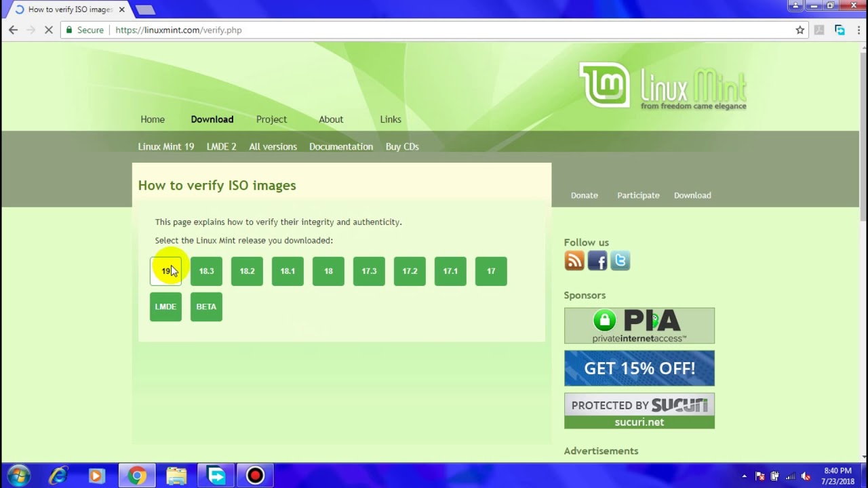Open Chrome from the taskbar

point(137,476)
